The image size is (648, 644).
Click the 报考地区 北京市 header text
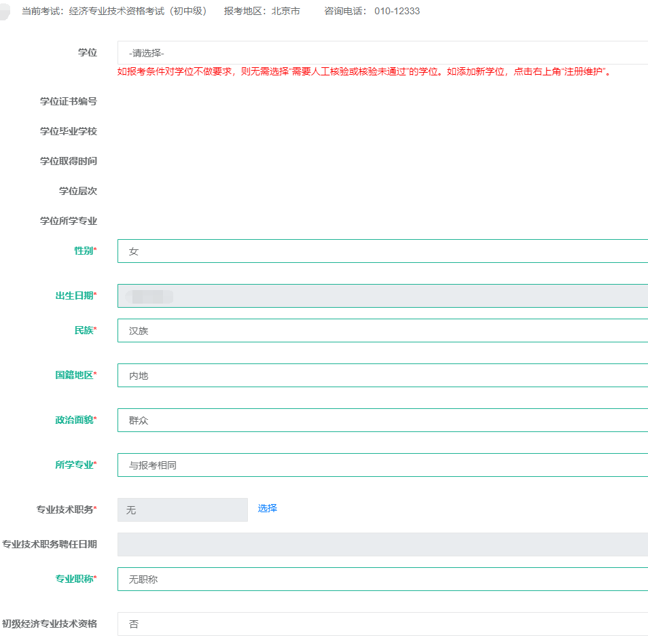tap(262, 12)
